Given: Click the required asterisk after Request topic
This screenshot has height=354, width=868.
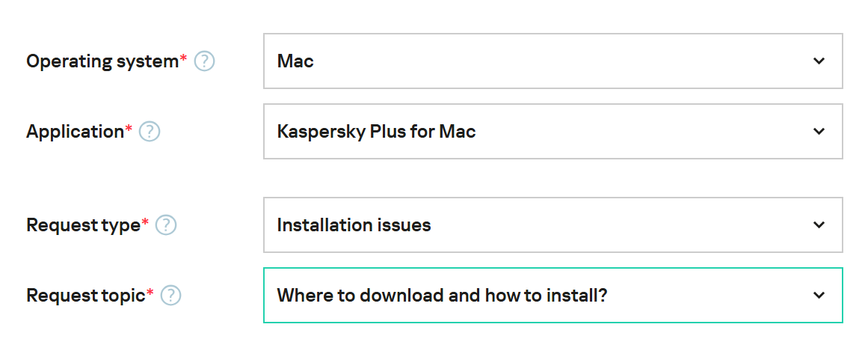Looking at the screenshot, I should click(x=150, y=292).
